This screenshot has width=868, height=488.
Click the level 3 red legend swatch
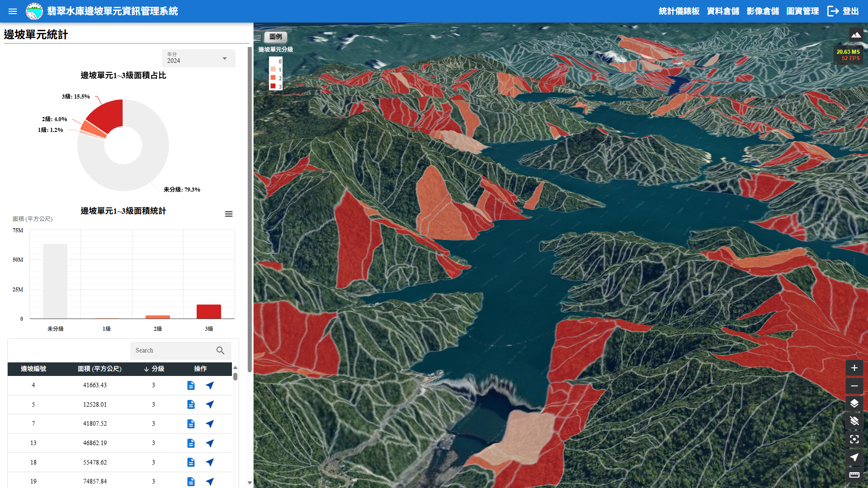[x=273, y=86]
